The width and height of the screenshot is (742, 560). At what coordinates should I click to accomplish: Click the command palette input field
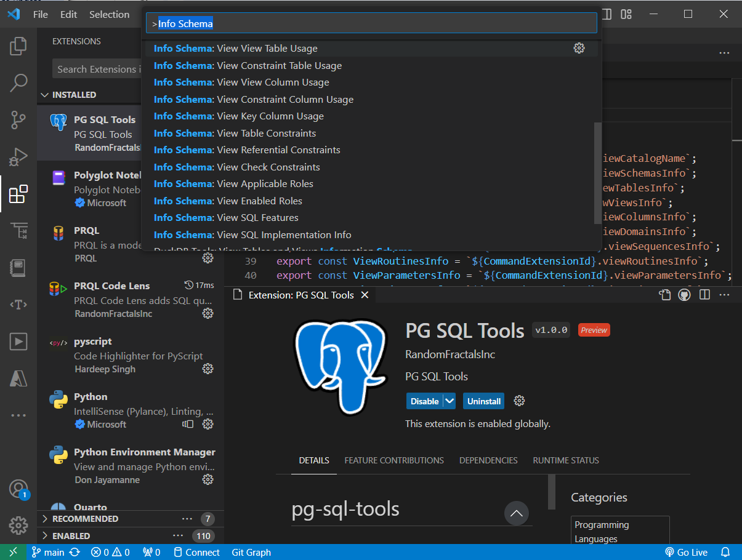(x=371, y=24)
